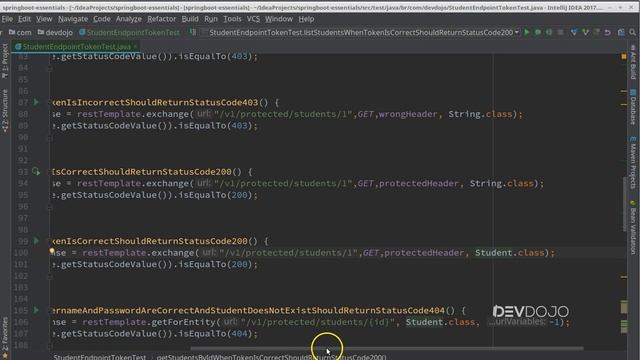Toggle the Project tool window
Screen dimensions: 640x360
pos(5,60)
